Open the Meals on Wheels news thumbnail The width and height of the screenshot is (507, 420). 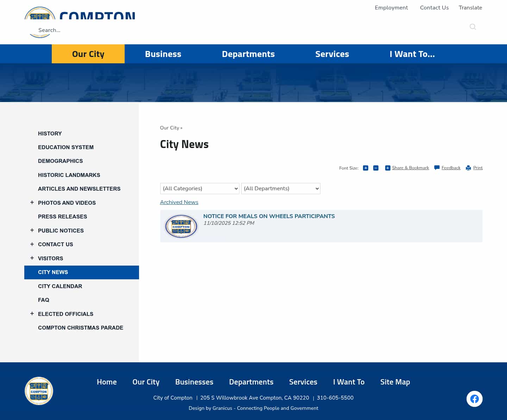tap(181, 226)
